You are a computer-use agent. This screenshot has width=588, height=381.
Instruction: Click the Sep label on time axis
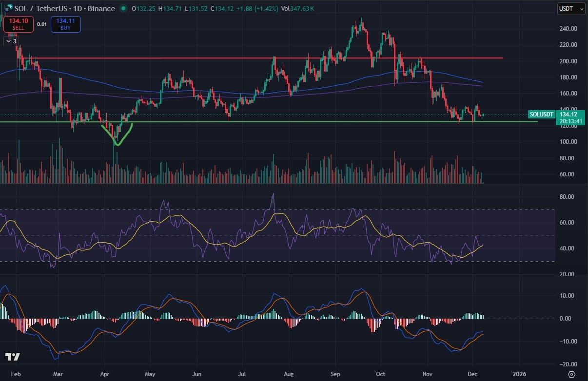click(x=335, y=375)
